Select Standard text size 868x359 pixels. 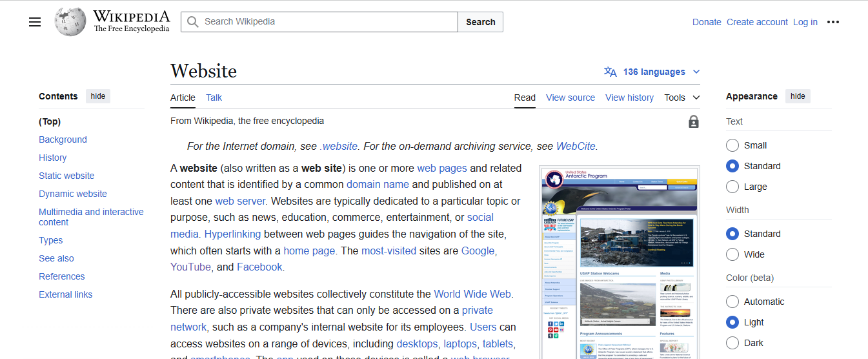coord(732,166)
